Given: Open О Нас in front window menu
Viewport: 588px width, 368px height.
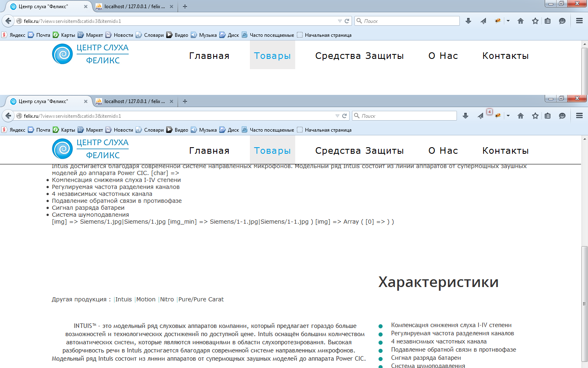Looking at the screenshot, I should tap(443, 151).
